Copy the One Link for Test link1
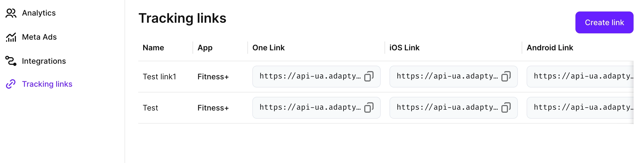Image resolution: width=644 pixels, height=163 pixels. pos(369,77)
